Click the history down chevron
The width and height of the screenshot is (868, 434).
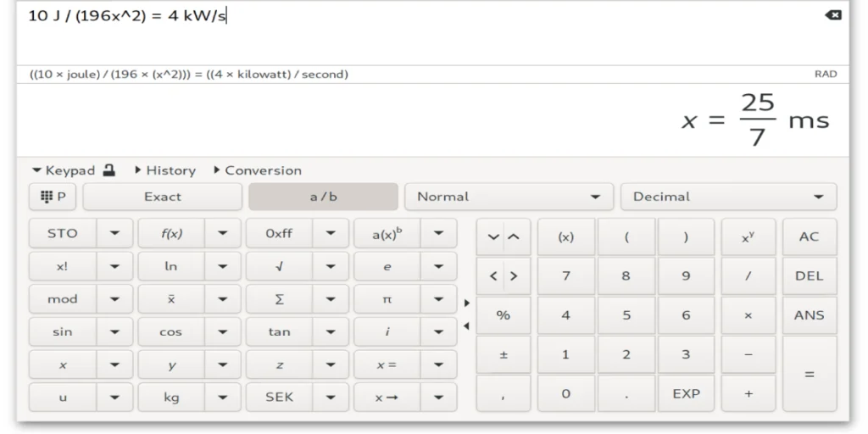492,237
